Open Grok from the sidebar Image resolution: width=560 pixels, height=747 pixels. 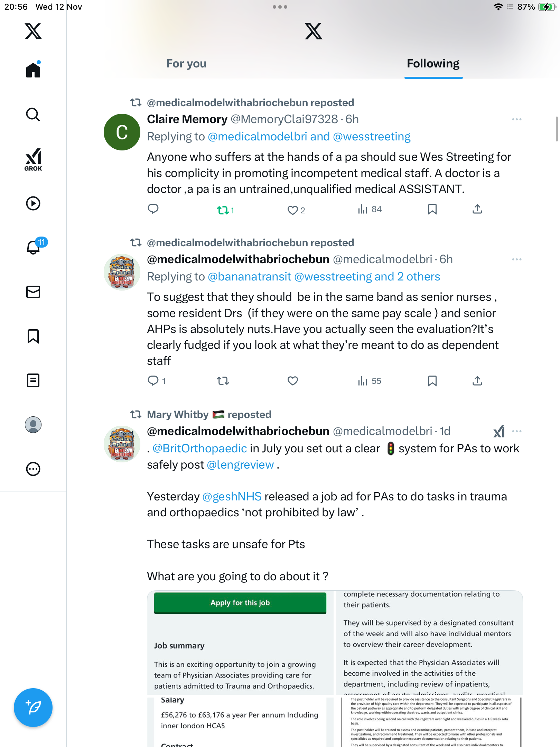(x=33, y=159)
